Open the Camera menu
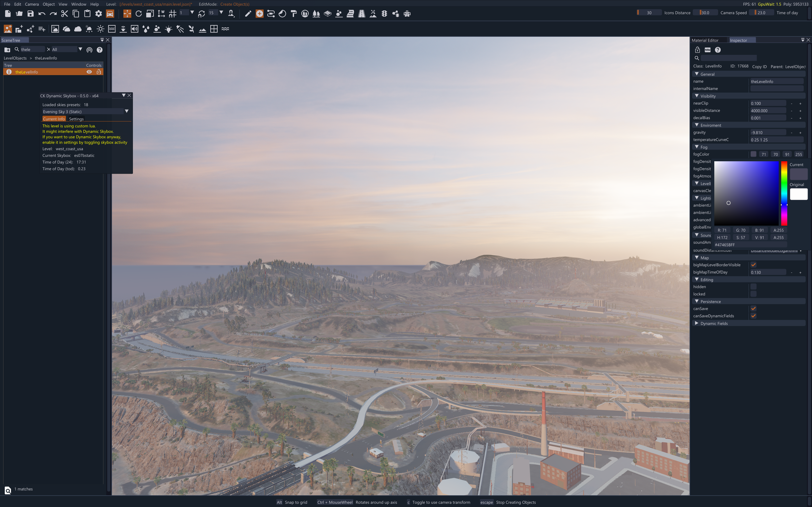Image resolution: width=812 pixels, height=507 pixels. pyautogui.click(x=31, y=4)
